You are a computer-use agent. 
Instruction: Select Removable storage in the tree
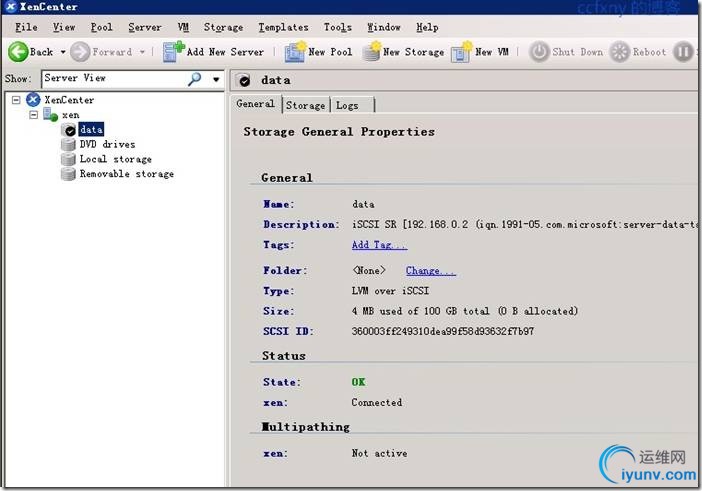(x=127, y=174)
